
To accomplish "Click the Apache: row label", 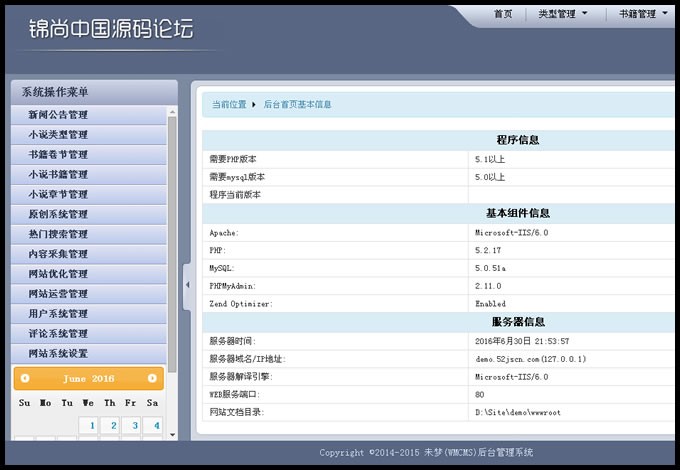I will point(224,233).
